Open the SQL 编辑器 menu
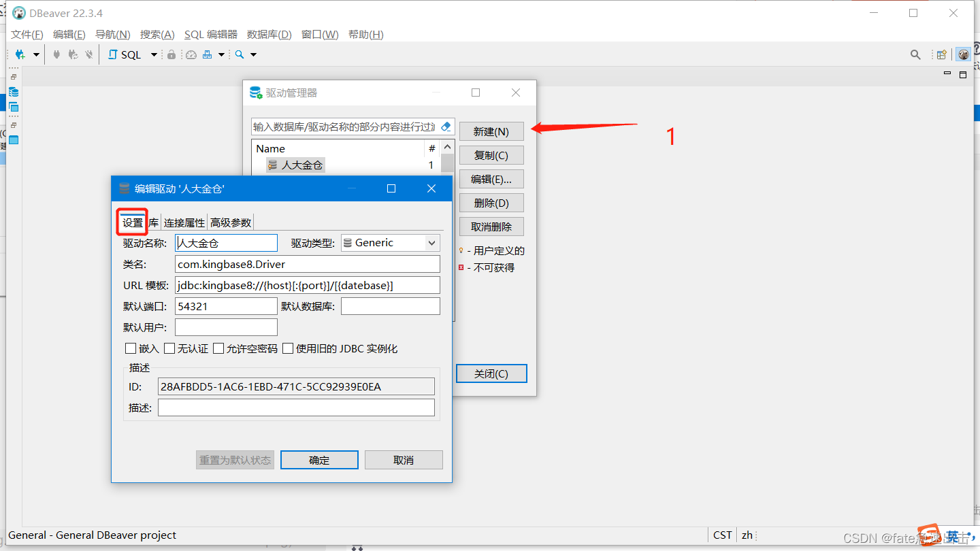Viewport: 980px width, 551px height. (x=211, y=35)
